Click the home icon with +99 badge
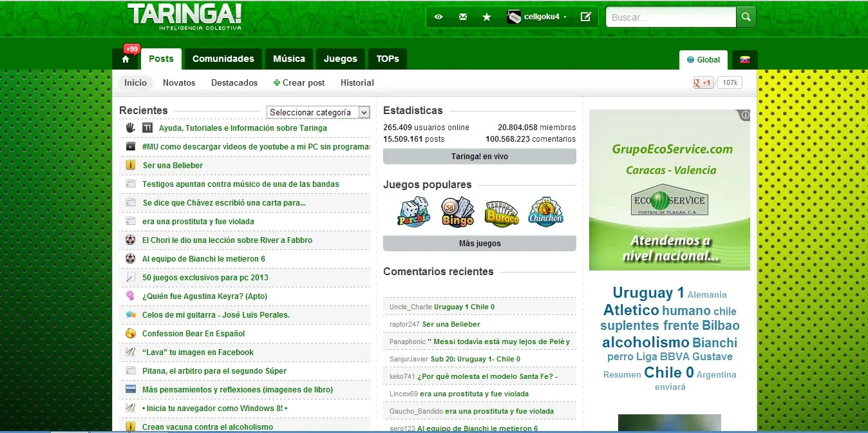 (x=126, y=59)
